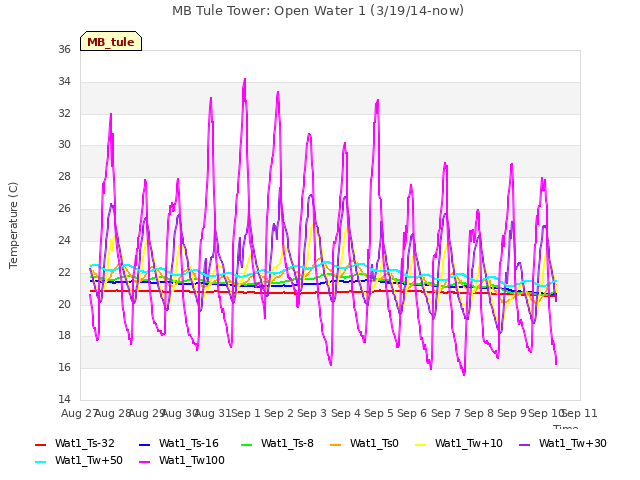This screenshot has width=640, height=480.
Task: Select the Wat1_Ts0 legend label
Action: click(x=374, y=443)
